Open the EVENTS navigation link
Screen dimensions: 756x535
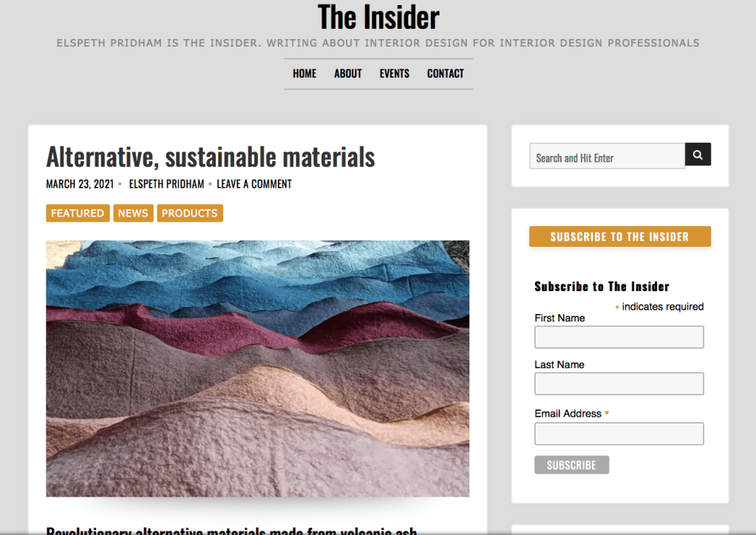click(x=394, y=74)
